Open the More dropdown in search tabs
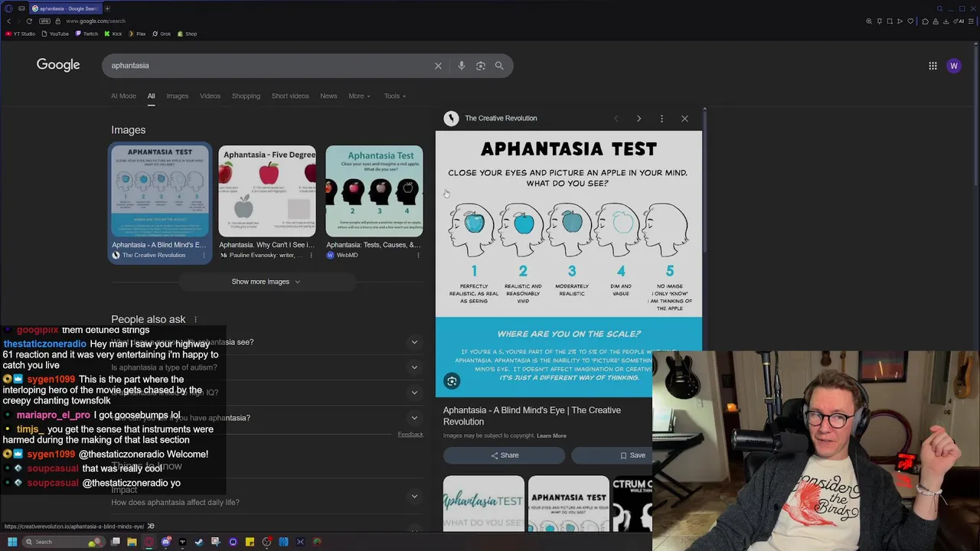The height and width of the screenshot is (551, 980). (x=359, y=96)
